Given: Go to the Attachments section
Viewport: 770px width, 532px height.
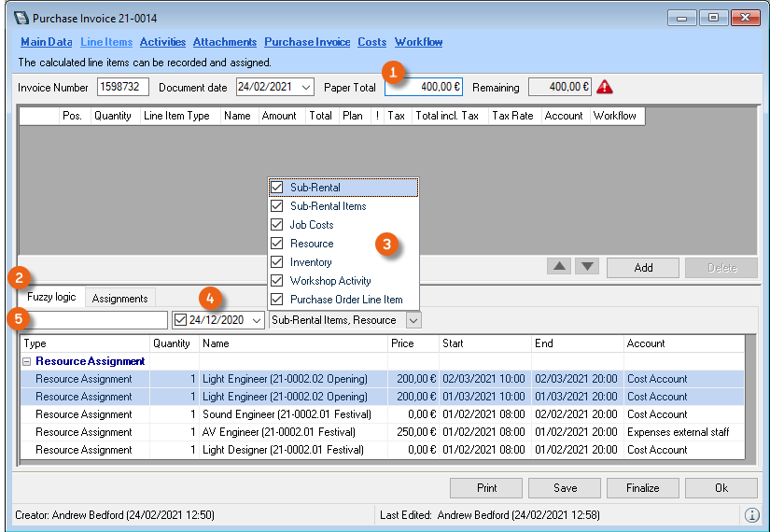Looking at the screenshot, I should tap(224, 42).
